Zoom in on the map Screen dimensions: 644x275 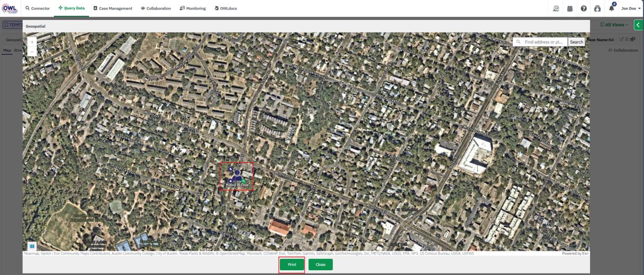32,42
